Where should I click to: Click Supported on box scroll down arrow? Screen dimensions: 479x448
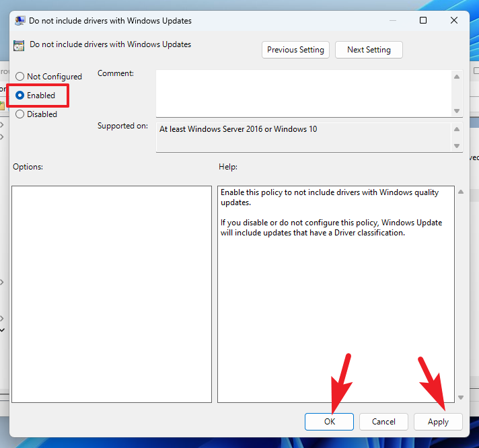[x=457, y=146]
